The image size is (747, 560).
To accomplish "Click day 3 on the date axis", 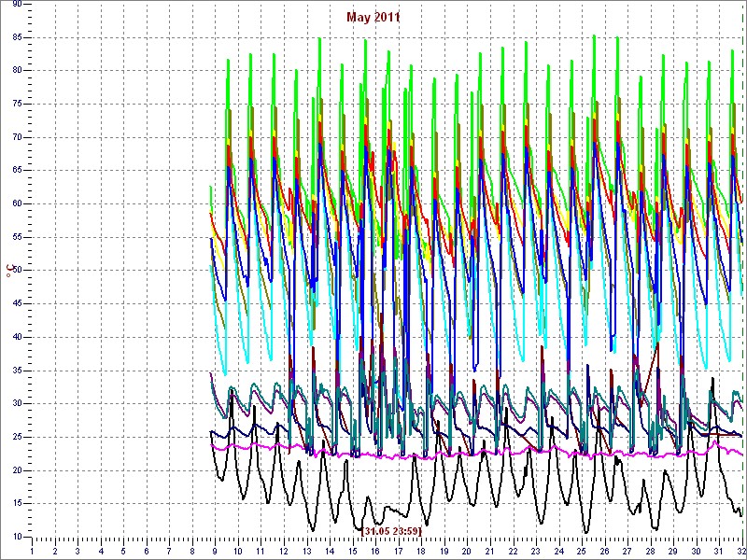I will pyautogui.click(x=78, y=552).
